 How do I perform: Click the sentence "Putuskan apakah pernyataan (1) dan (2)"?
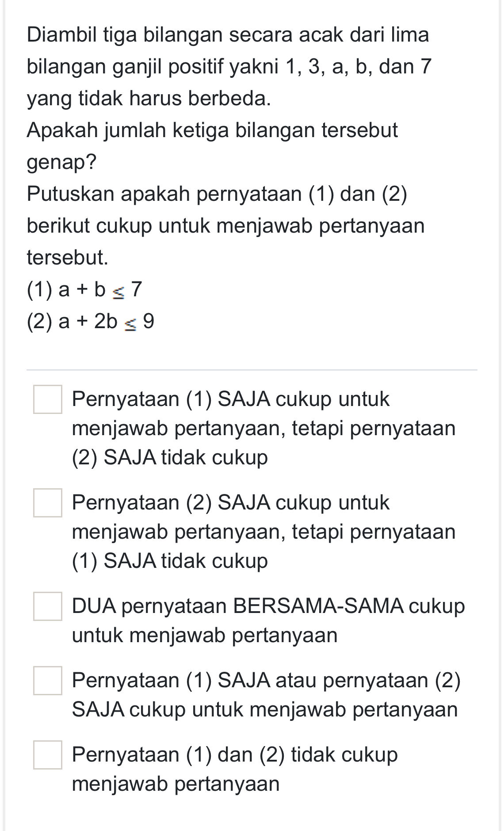click(219, 195)
